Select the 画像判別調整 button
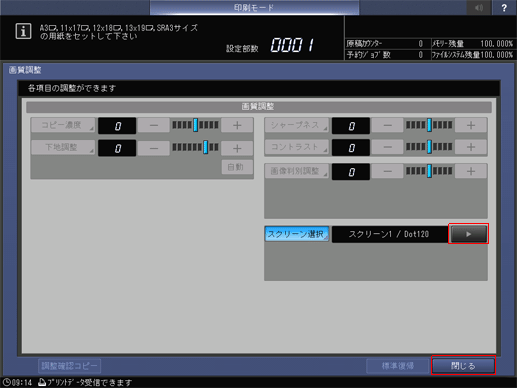Viewport: 517px width, 388px height. (x=297, y=171)
